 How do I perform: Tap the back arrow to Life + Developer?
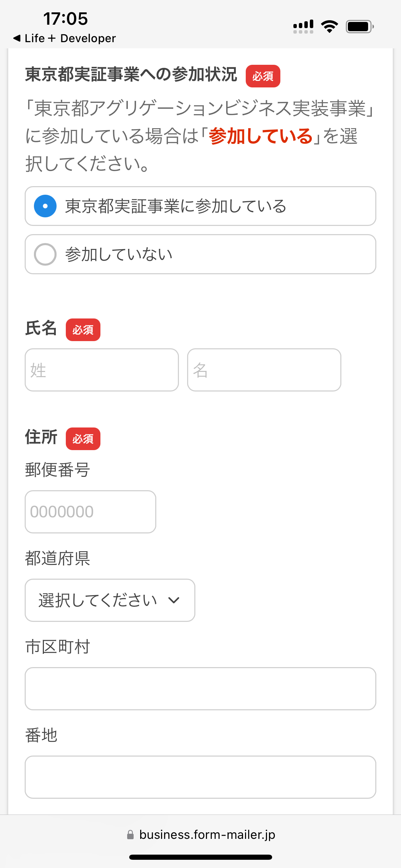[17, 38]
